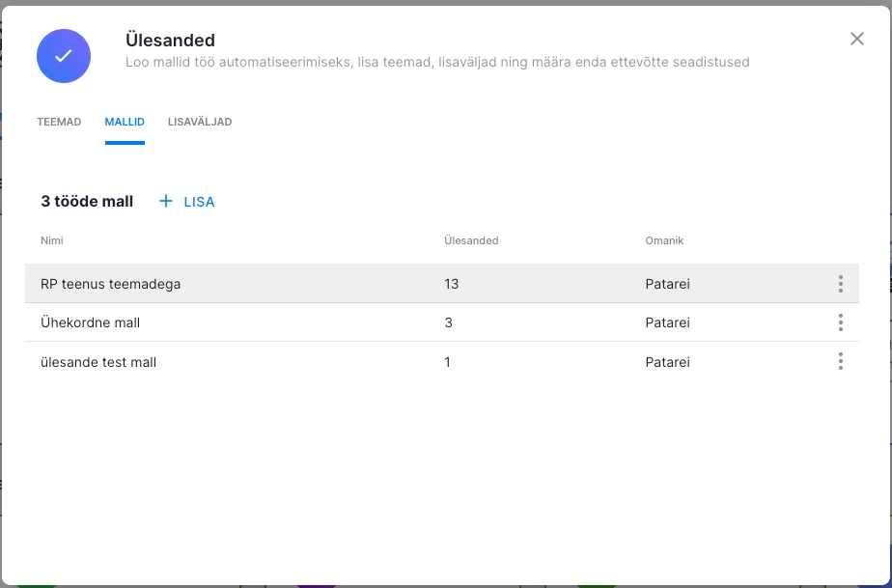
Task: Click the Omanik column header
Action: click(x=664, y=240)
